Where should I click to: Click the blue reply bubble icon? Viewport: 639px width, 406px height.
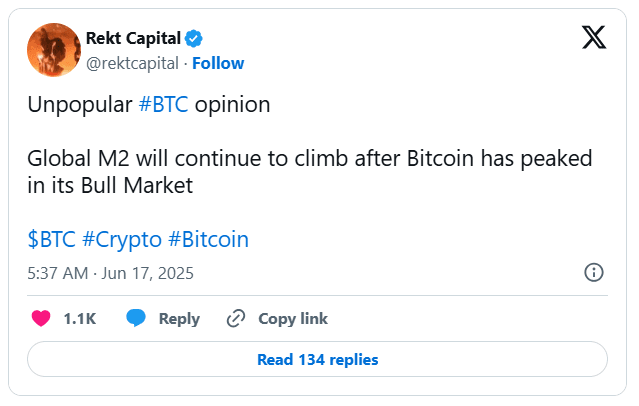(137, 319)
